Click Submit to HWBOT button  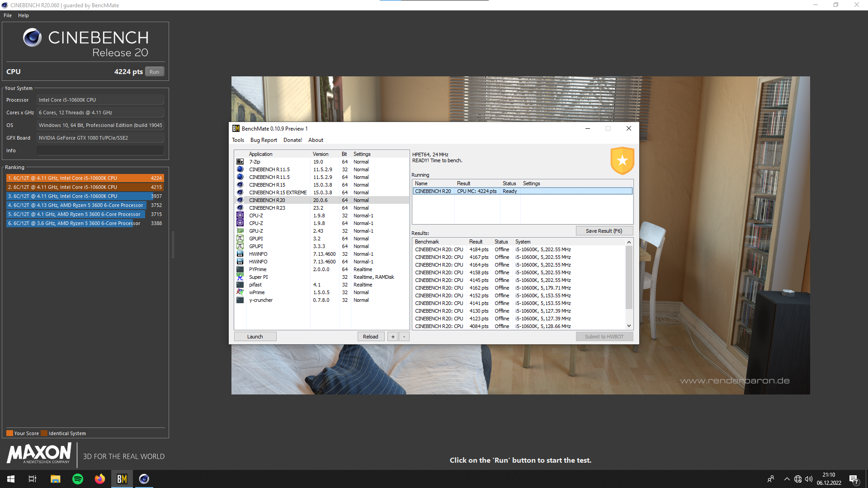point(604,337)
